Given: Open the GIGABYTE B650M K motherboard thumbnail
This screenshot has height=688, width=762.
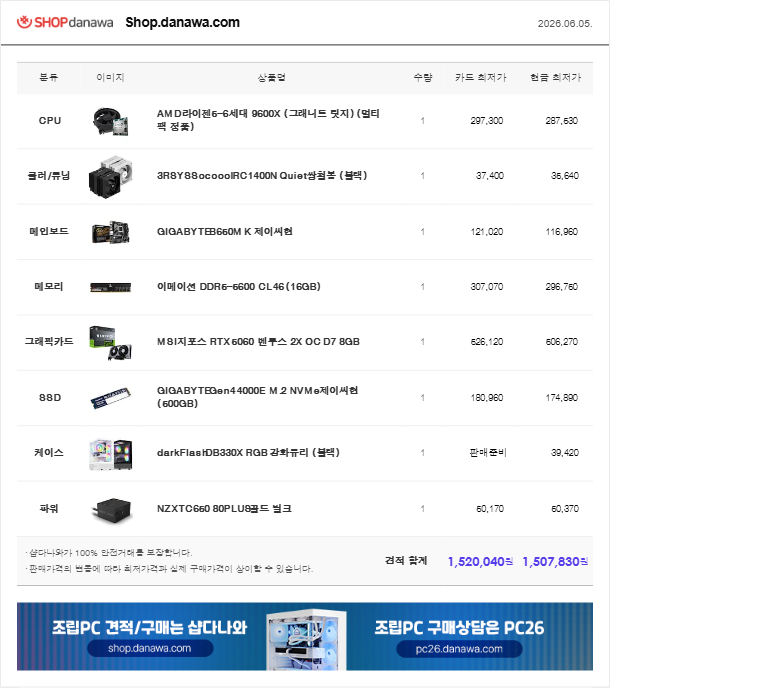Looking at the screenshot, I should pos(111,232).
